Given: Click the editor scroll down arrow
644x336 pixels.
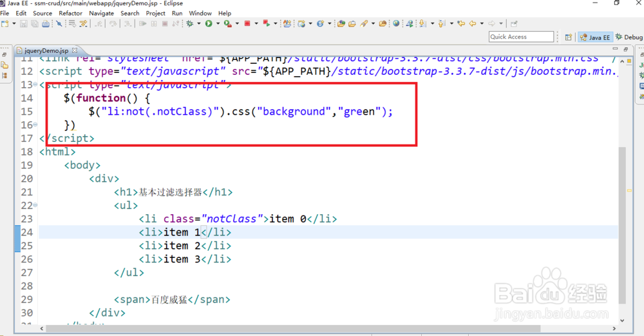Looking at the screenshot, I should point(622,321).
